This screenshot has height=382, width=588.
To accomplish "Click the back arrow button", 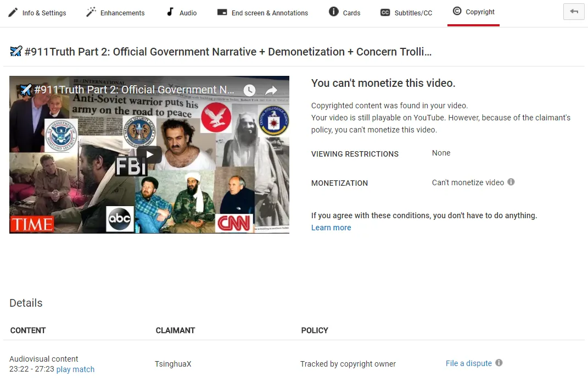I will [x=574, y=11].
